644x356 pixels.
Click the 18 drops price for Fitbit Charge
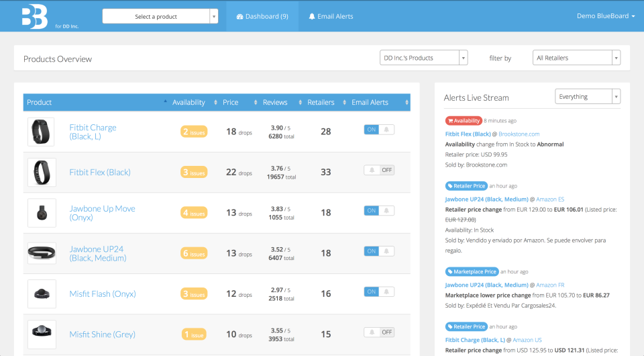click(239, 132)
